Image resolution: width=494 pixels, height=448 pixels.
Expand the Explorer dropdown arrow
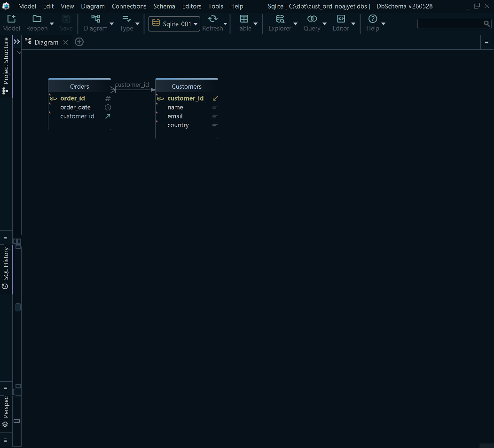pos(296,23)
